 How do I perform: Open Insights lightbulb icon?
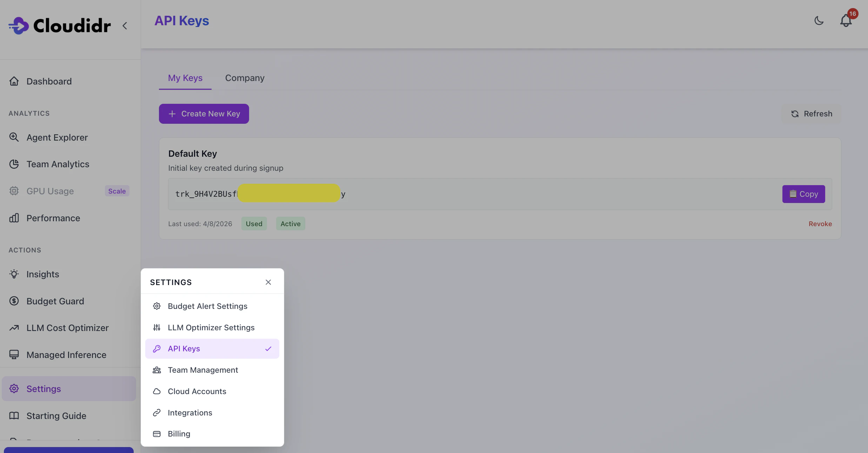[14, 274]
